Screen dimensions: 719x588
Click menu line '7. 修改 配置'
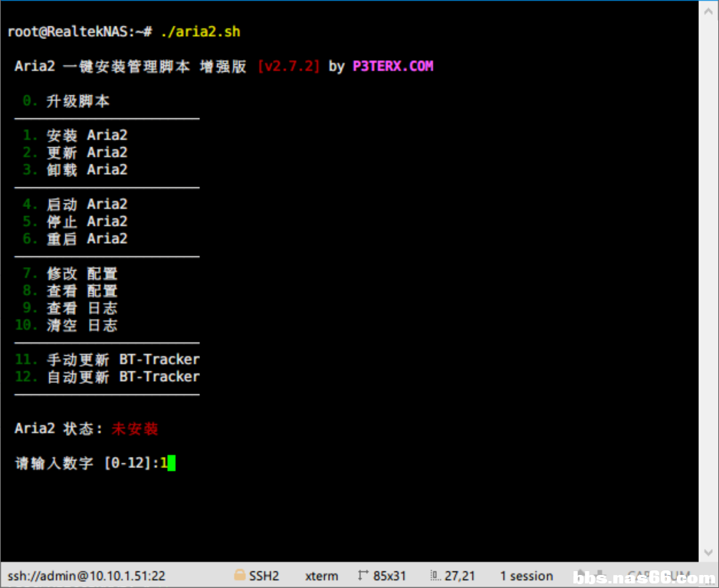(71, 274)
